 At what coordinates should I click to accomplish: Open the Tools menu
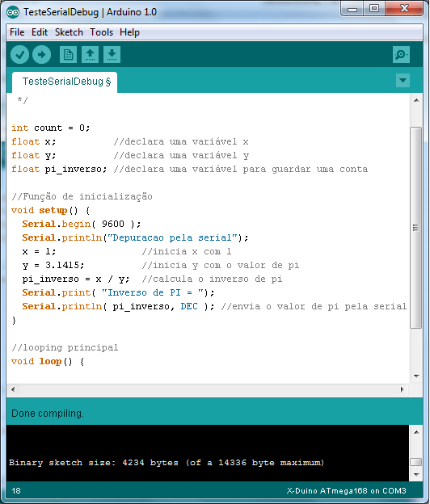point(101,32)
